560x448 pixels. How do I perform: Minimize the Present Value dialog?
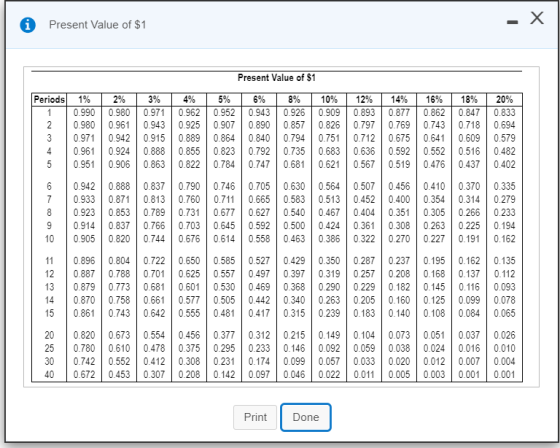click(x=512, y=23)
